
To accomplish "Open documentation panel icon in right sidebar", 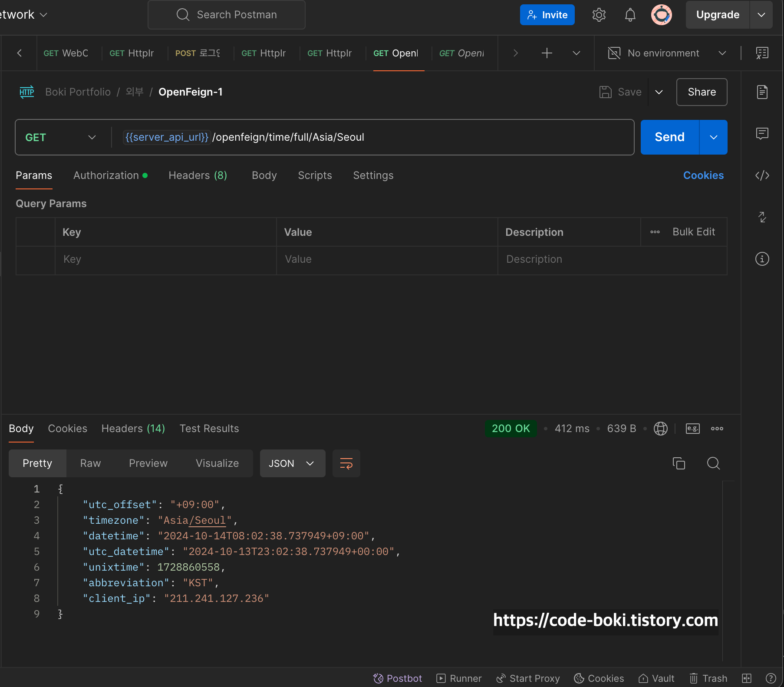I will click(x=762, y=92).
